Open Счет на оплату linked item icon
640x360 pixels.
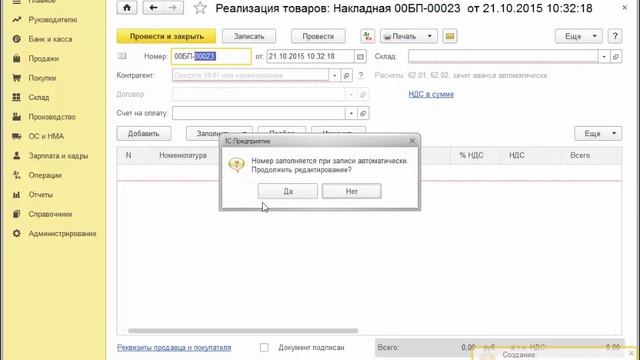pyautogui.click(x=363, y=113)
